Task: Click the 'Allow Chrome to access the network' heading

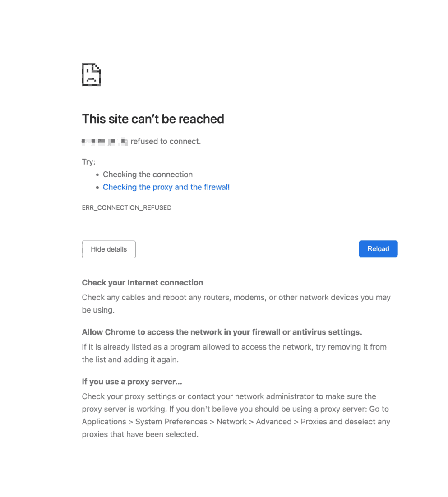Action: pyautogui.click(x=222, y=332)
